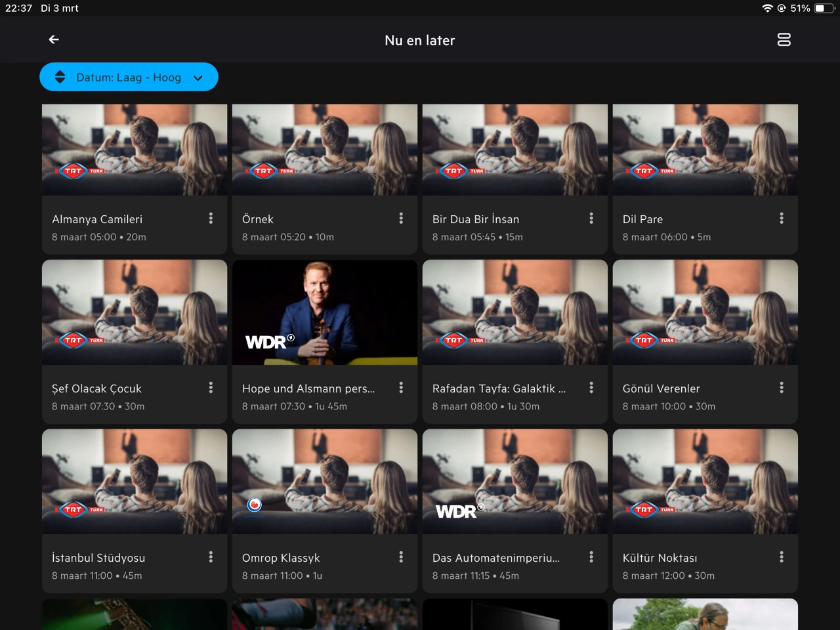The width and height of the screenshot is (840, 630).
Task: Open more options for Bir Dua Bir İnsan
Action: tap(591, 219)
